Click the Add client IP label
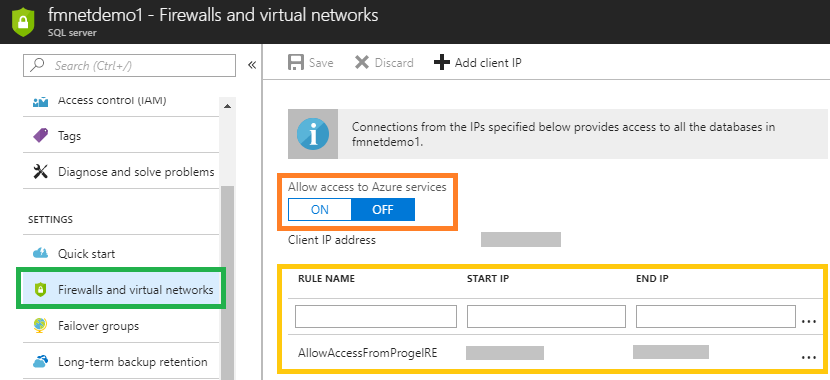Image resolution: width=830 pixels, height=380 pixels. pos(488,63)
